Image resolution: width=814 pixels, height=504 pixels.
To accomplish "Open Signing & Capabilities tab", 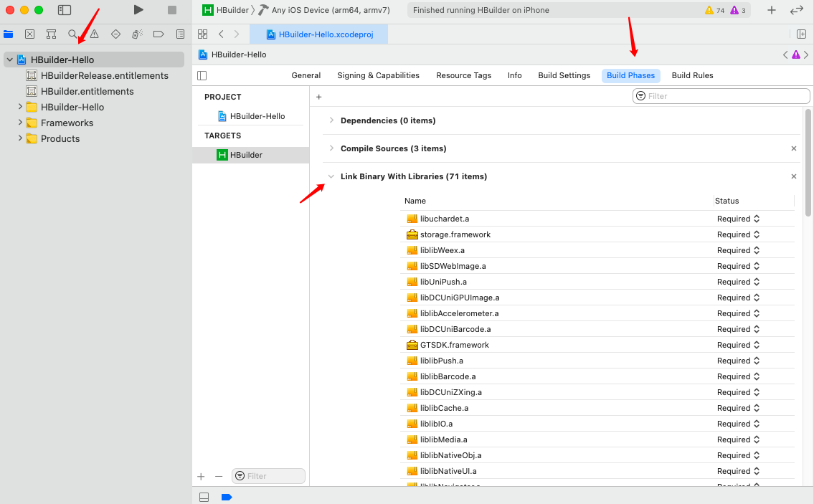I will point(378,75).
